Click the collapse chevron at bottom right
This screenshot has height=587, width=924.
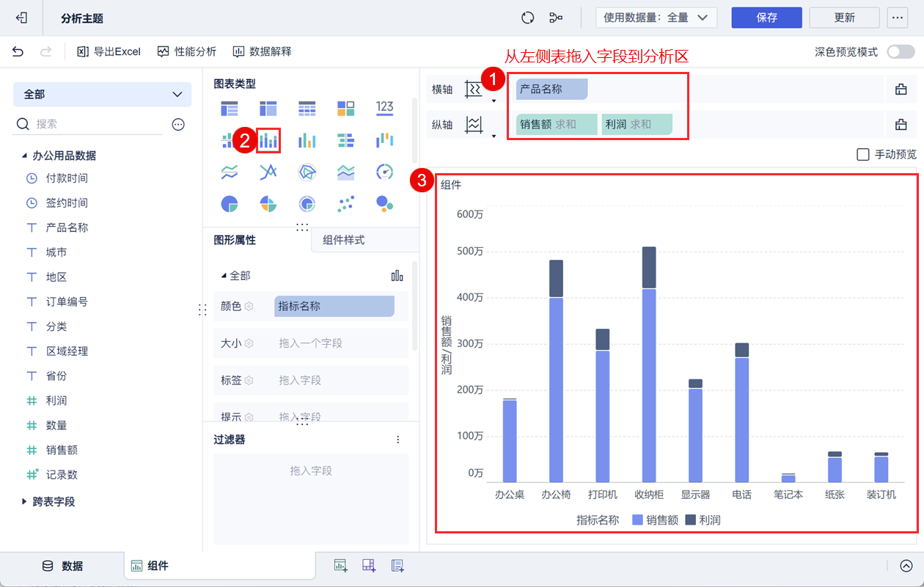point(906,566)
